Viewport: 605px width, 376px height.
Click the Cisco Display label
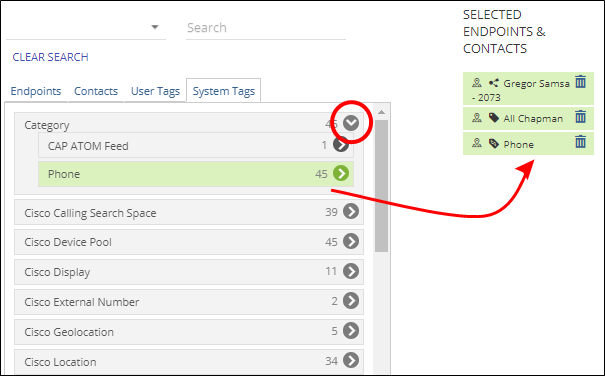tap(57, 272)
